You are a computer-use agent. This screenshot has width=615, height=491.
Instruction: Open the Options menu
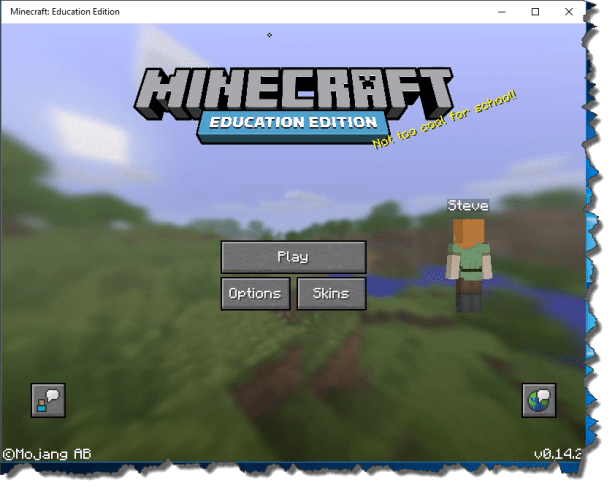(x=255, y=293)
